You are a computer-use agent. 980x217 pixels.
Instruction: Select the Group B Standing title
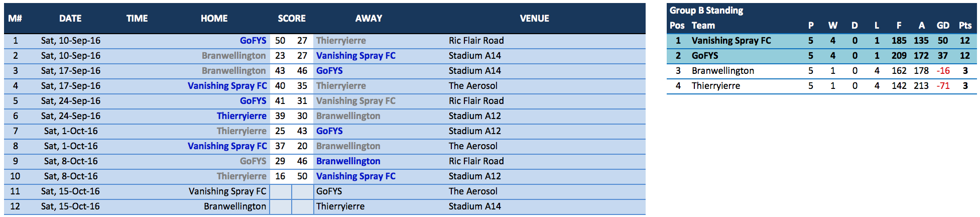pos(706,11)
